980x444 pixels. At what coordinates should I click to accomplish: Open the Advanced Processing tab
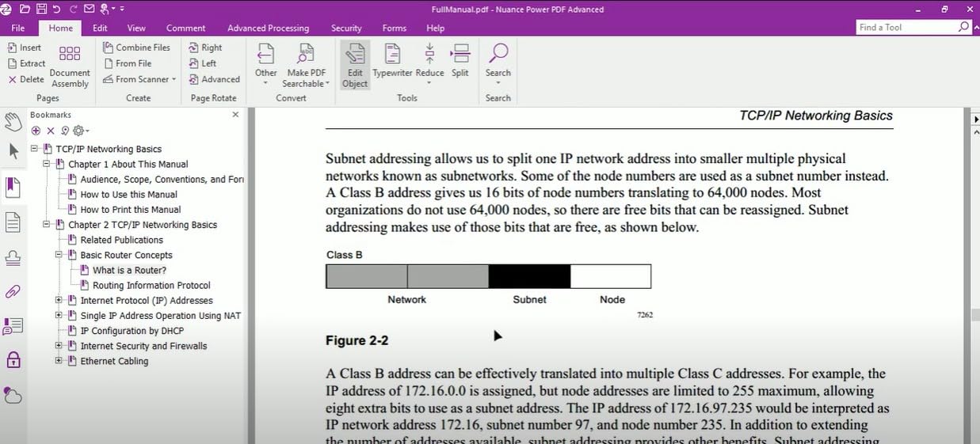coord(268,28)
